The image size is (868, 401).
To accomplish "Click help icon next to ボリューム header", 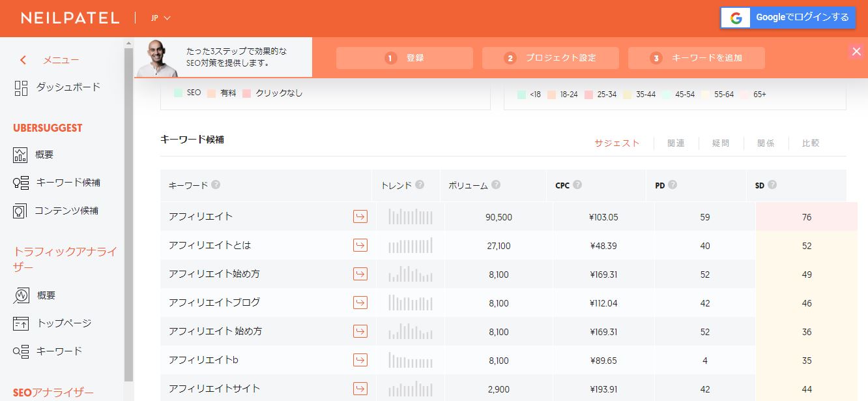I will 496,185.
